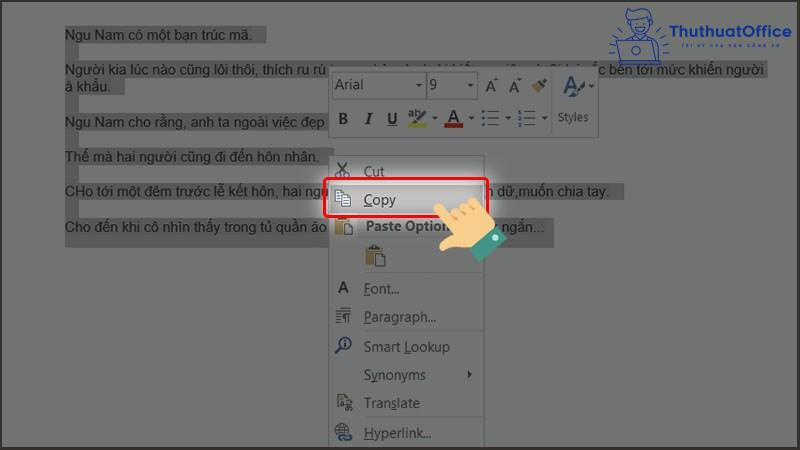Toggle Italic in the mini toolbar
Viewport: 800px width, 450px height.
368,118
